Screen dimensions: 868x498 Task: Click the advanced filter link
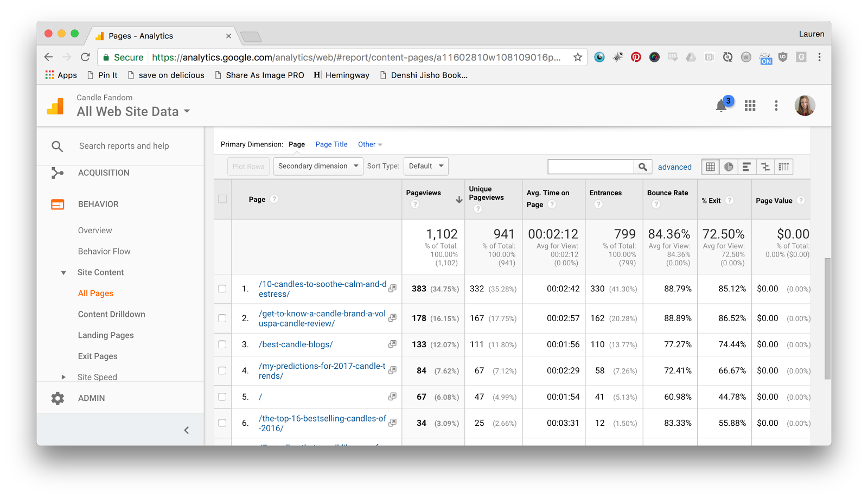coord(674,167)
